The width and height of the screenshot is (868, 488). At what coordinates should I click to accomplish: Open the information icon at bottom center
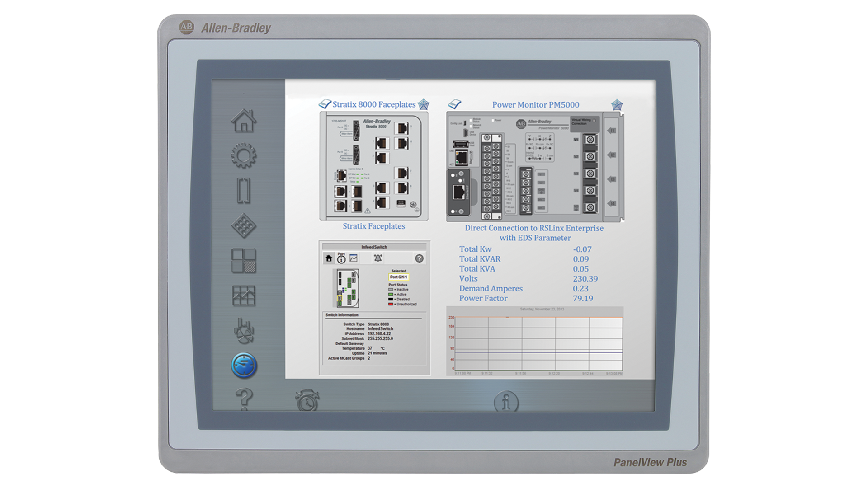[506, 402]
